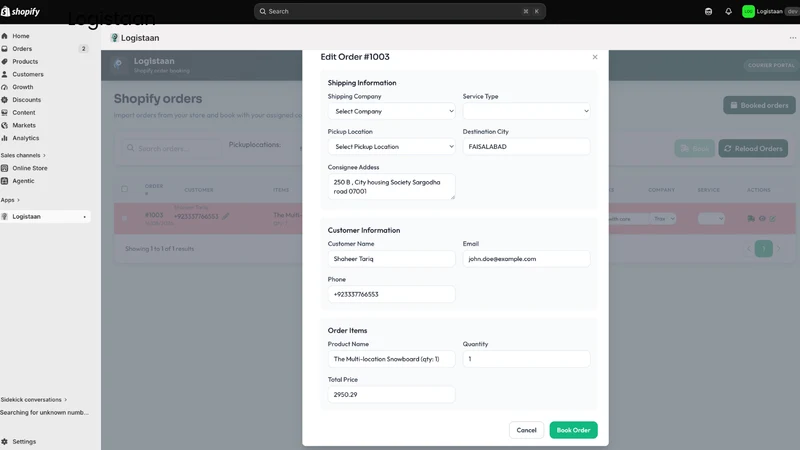
Task: Go to the Orders menu item
Action: point(22,48)
